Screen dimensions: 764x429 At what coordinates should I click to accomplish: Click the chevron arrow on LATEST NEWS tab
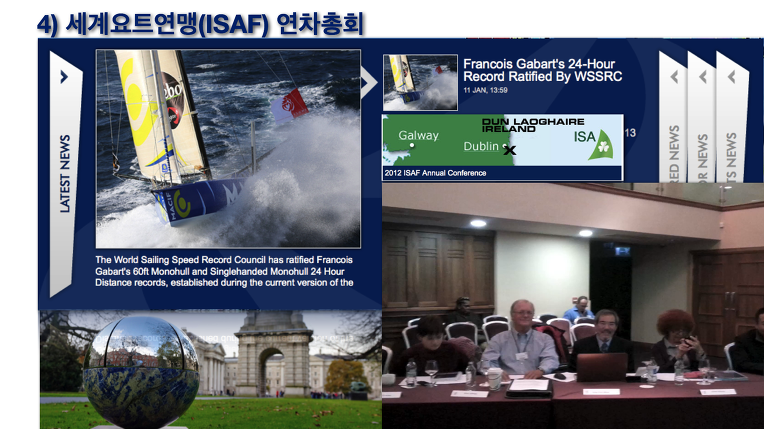coord(64,77)
